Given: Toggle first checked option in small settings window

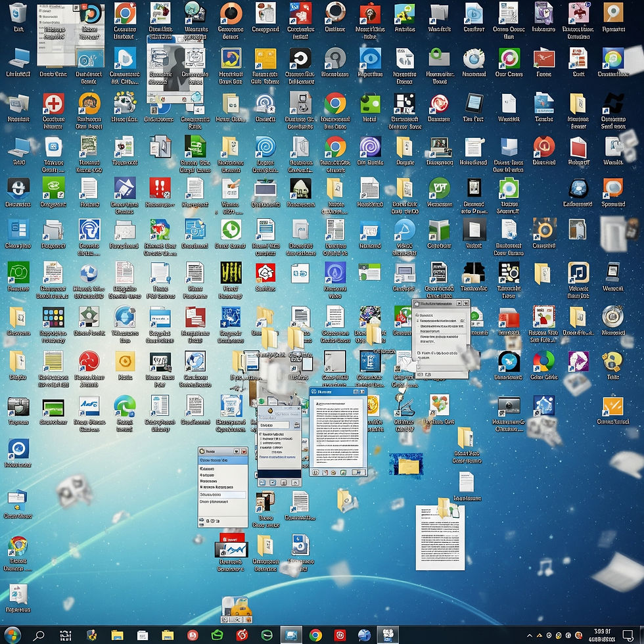Looking at the screenshot, I should point(261,434).
